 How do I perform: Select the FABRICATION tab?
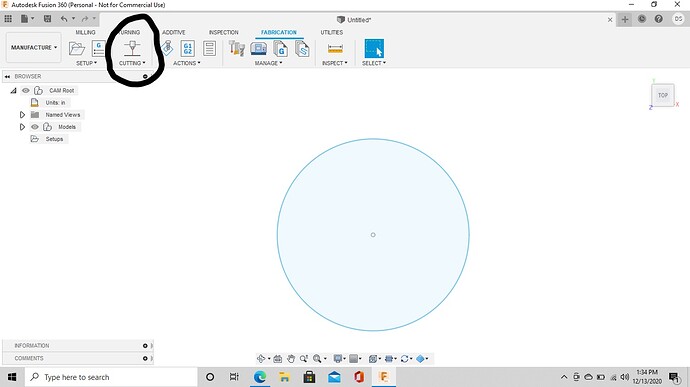click(x=279, y=32)
